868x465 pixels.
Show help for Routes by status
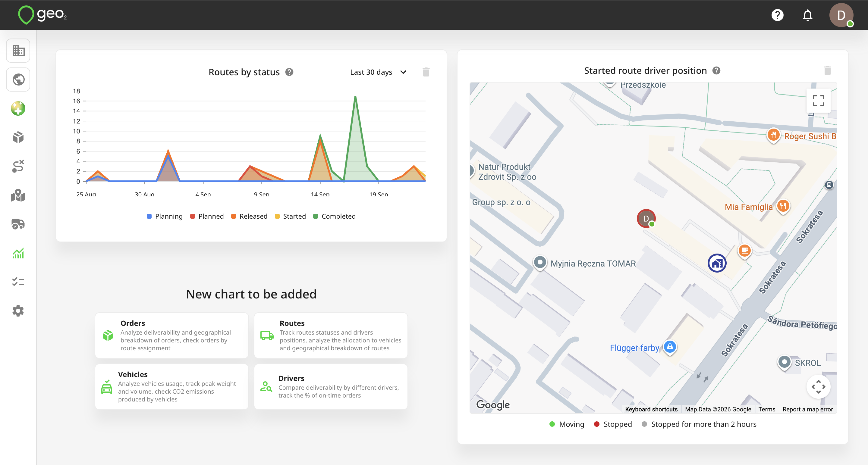click(289, 72)
